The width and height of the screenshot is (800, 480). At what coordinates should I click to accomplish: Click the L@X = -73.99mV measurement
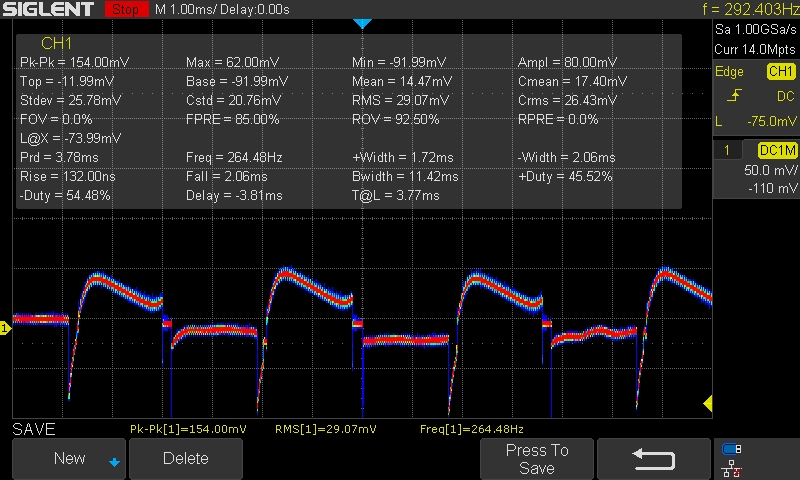70,138
